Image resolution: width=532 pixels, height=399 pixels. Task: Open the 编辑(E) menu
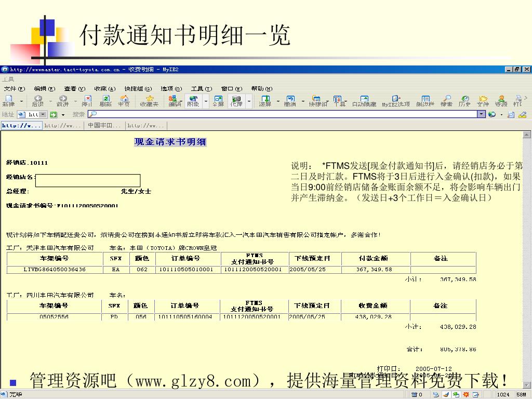[x=45, y=89]
